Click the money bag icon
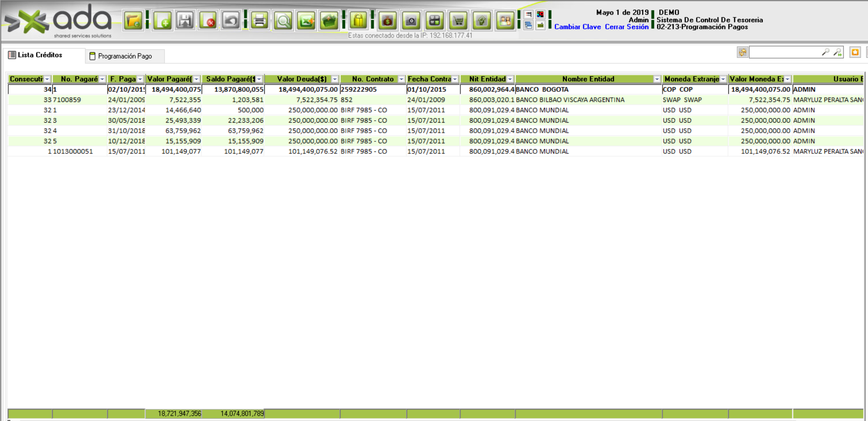Viewport: 868px width, 421px height. (x=387, y=21)
